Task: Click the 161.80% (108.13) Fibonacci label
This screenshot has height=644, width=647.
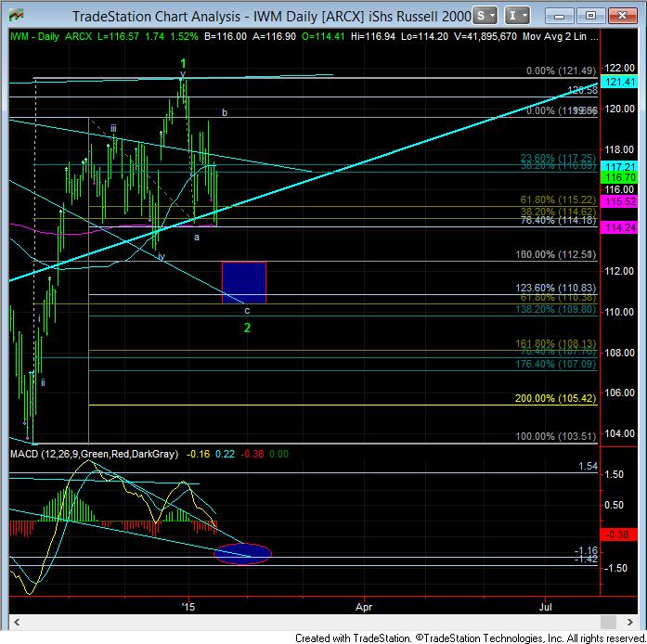Action: (556, 343)
